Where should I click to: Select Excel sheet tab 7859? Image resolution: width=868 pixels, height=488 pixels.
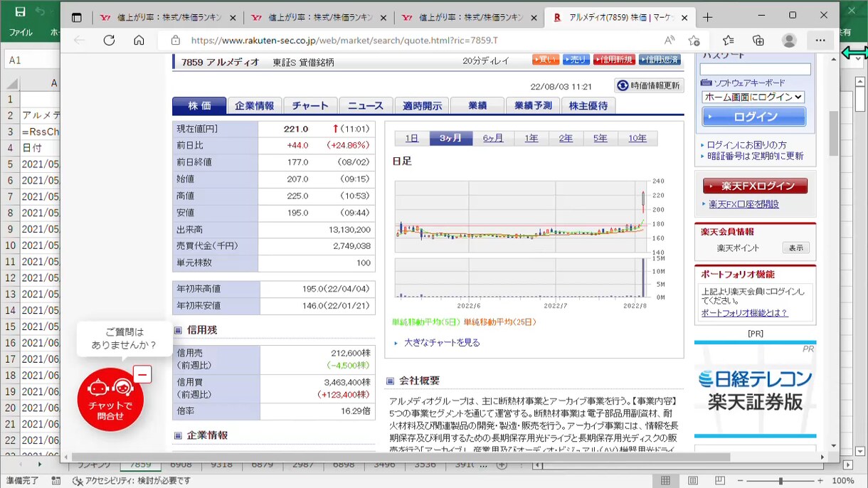(140, 465)
